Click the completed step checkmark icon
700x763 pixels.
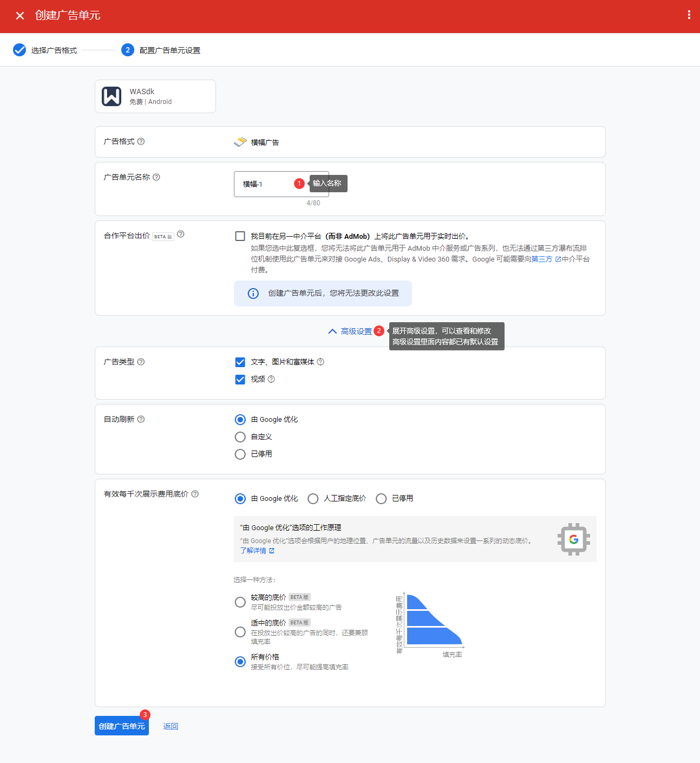pos(19,50)
